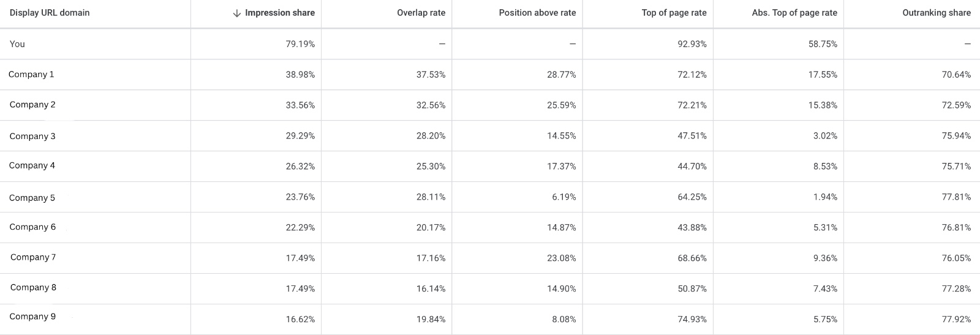Select the Company 1 row
Viewport: 980px width, 335px height.
point(31,75)
